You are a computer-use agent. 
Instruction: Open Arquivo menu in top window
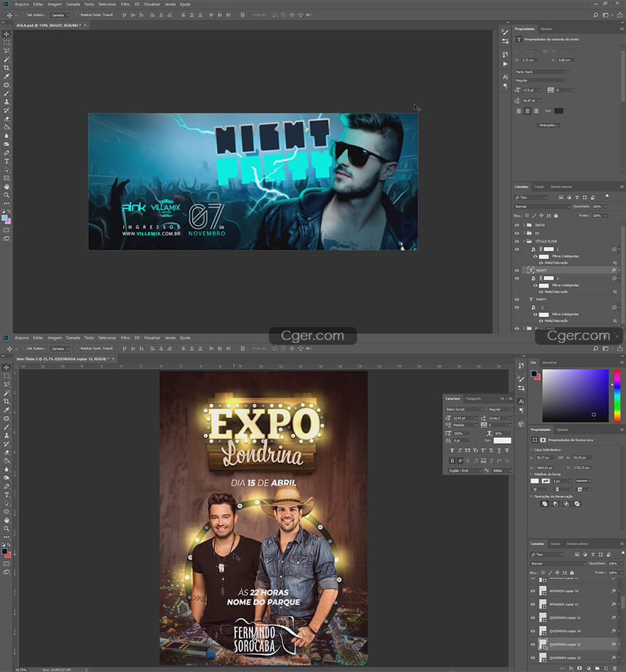click(21, 4)
